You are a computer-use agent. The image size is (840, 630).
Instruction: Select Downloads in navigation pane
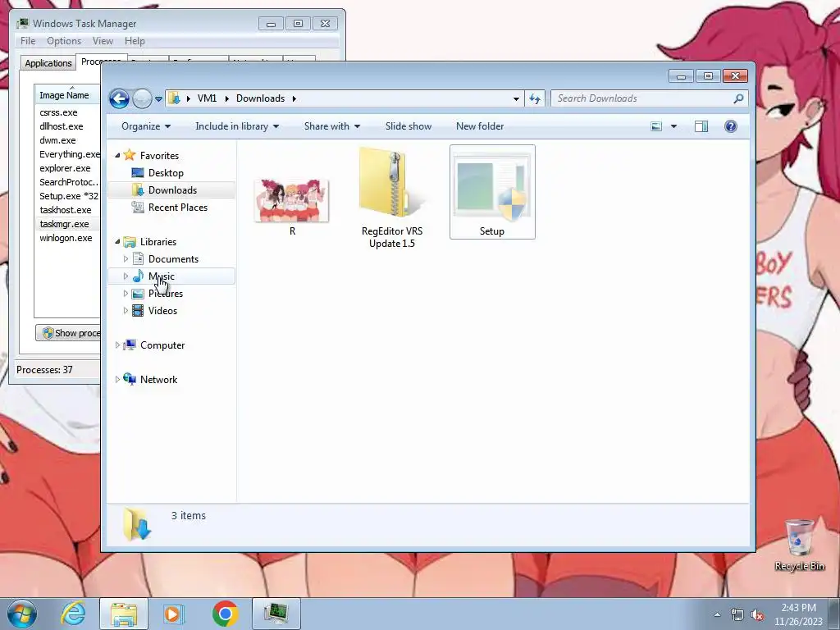pos(171,190)
